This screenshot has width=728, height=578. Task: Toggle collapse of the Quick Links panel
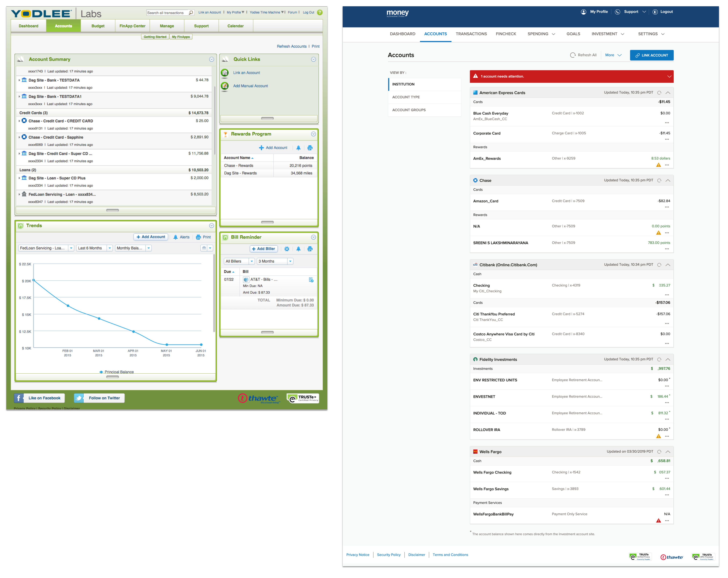[313, 59]
